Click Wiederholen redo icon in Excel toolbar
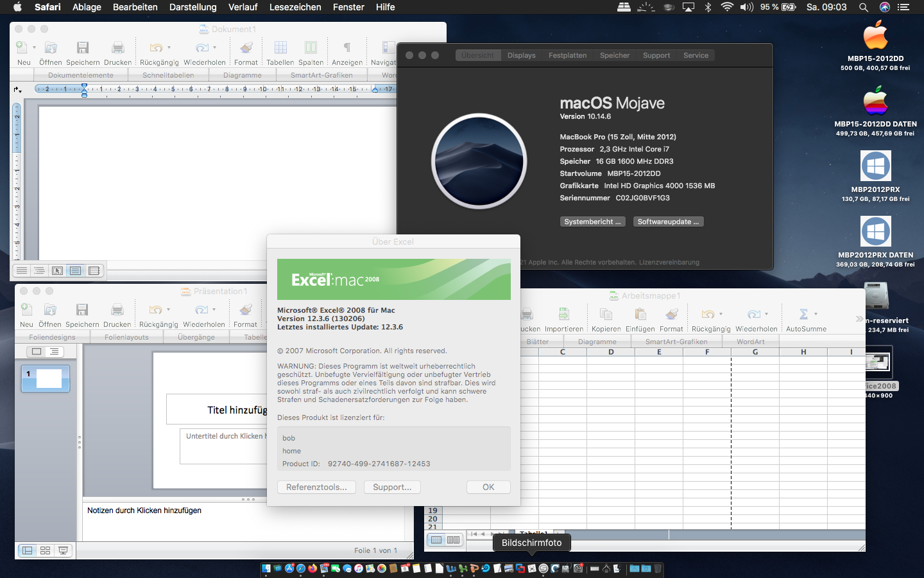This screenshot has width=924, height=578. [753, 314]
